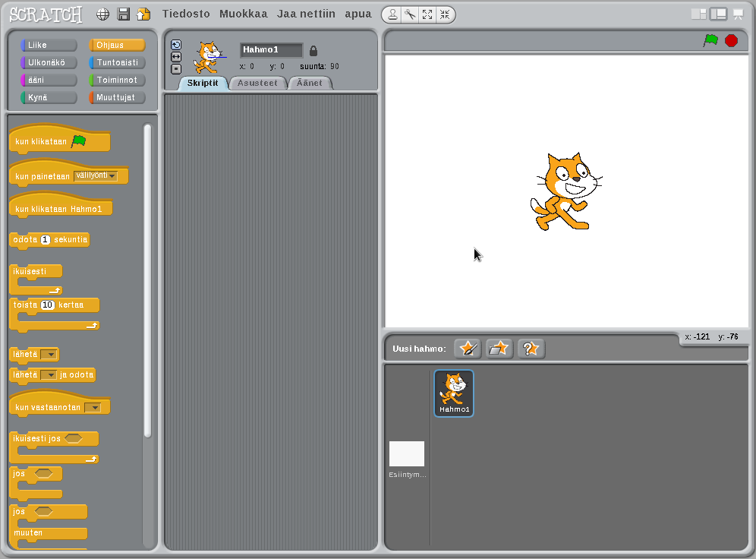
Task: Enter presentation mode
Action: pyautogui.click(x=738, y=14)
